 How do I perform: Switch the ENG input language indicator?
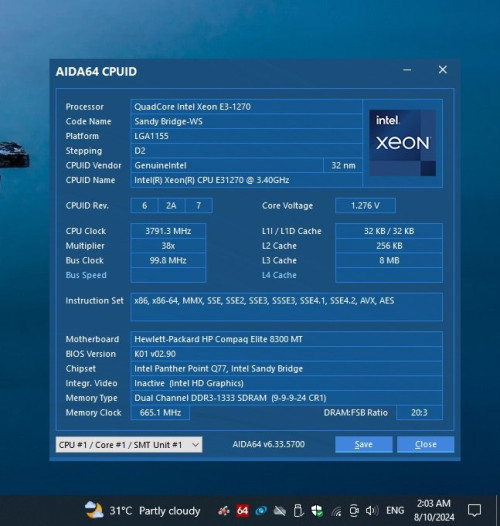[x=395, y=511]
